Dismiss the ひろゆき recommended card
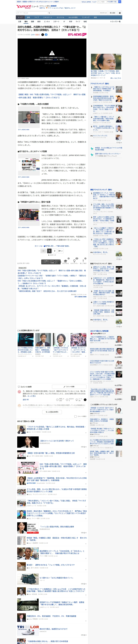 pos(68,356)
